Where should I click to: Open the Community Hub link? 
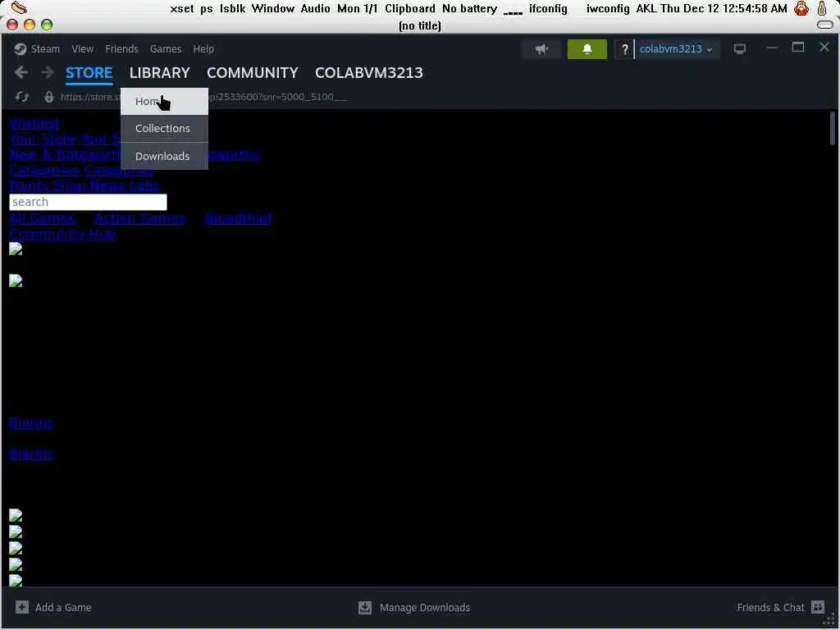62,234
